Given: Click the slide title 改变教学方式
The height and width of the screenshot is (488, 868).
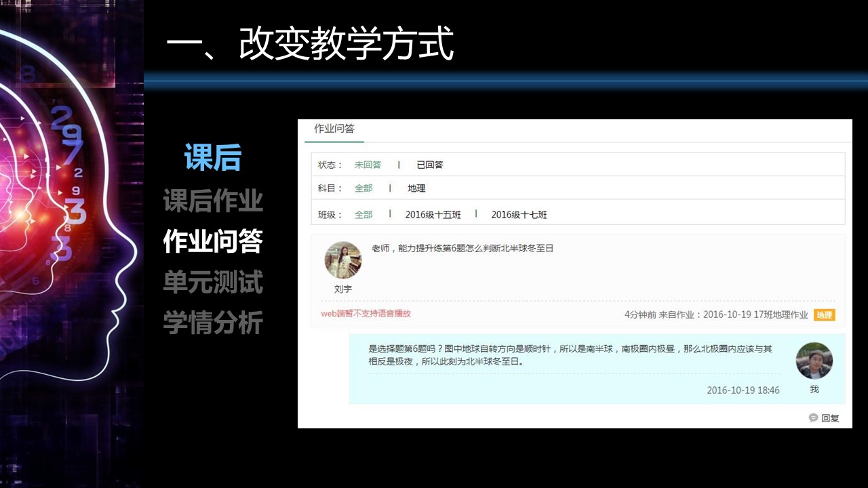Looking at the screenshot, I should pyautogui.click(x=347, y=45).
